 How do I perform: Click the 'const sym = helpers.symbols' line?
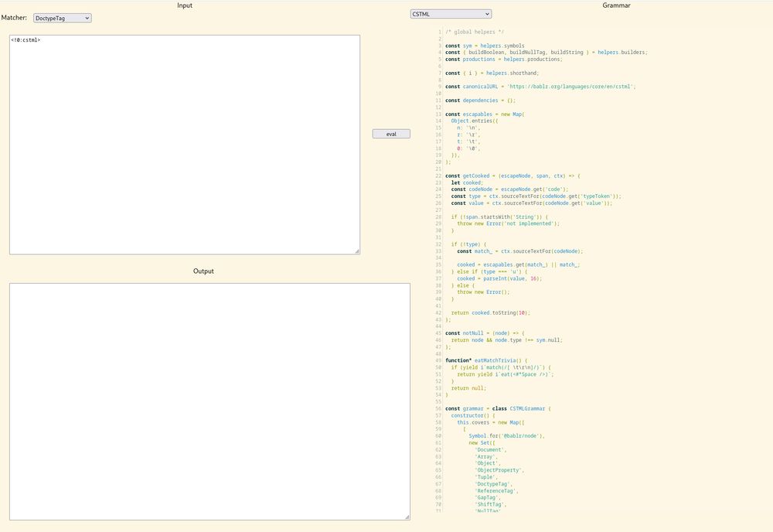pos(485,46)
